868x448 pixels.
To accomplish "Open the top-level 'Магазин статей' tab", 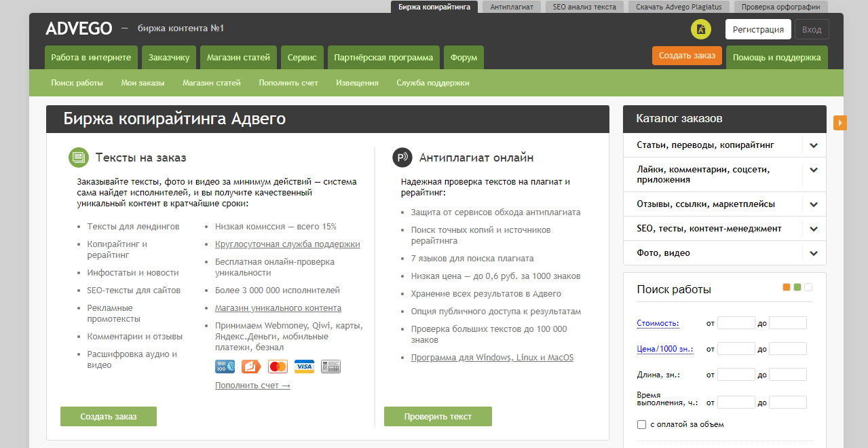I will (x=238, y=58).
